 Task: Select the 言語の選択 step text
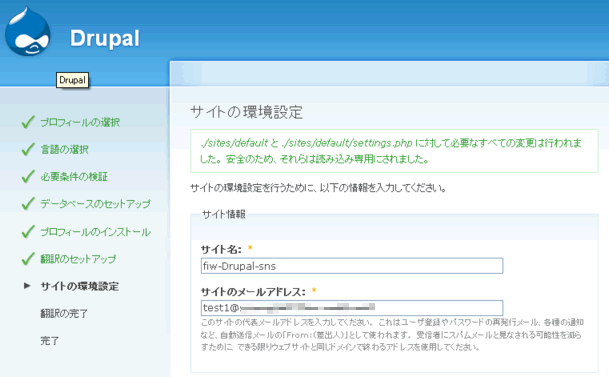click(x=64, y=149)
